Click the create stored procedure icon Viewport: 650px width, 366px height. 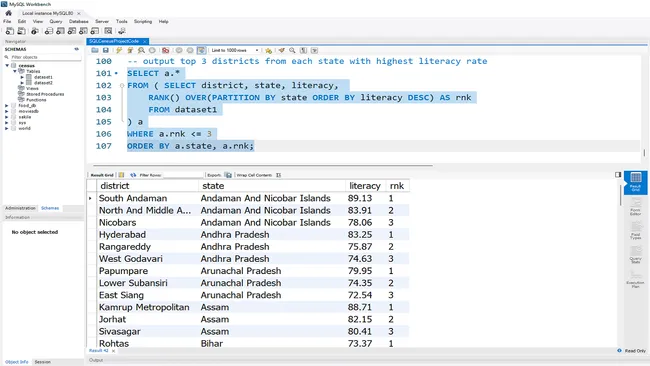[x=83, y=31]
